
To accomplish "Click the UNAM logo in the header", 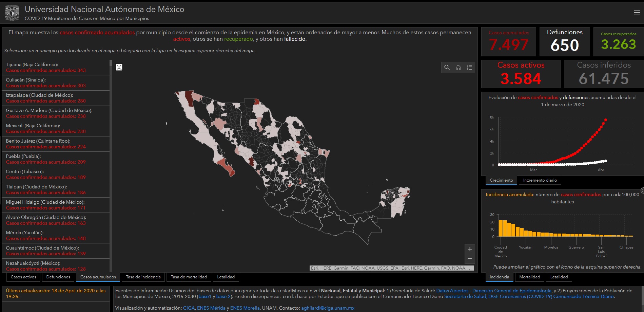I will pyautogui.click(x=12, y=13).
